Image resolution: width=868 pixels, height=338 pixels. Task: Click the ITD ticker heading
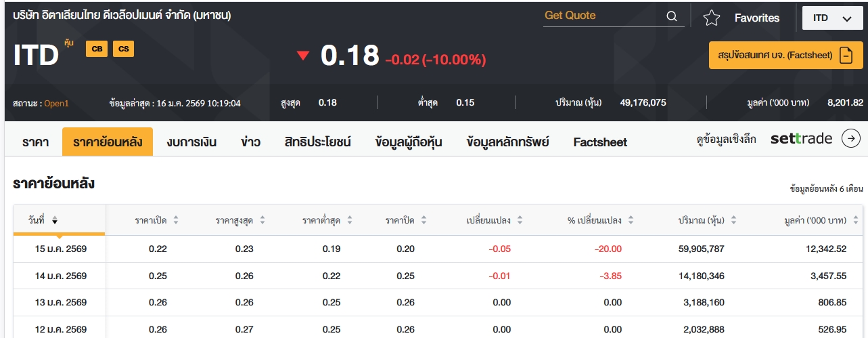[37, 56]
